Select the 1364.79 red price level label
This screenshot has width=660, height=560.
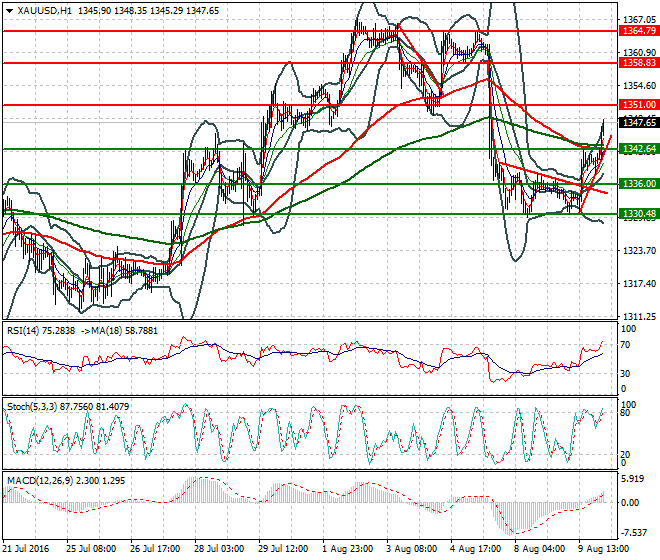(x=639, y=30)
